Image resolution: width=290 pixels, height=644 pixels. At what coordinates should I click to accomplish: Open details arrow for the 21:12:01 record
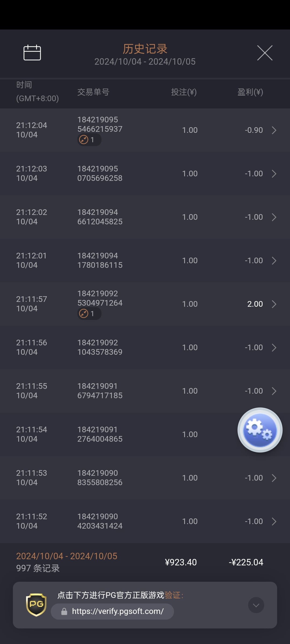click(x=274, y=261)
